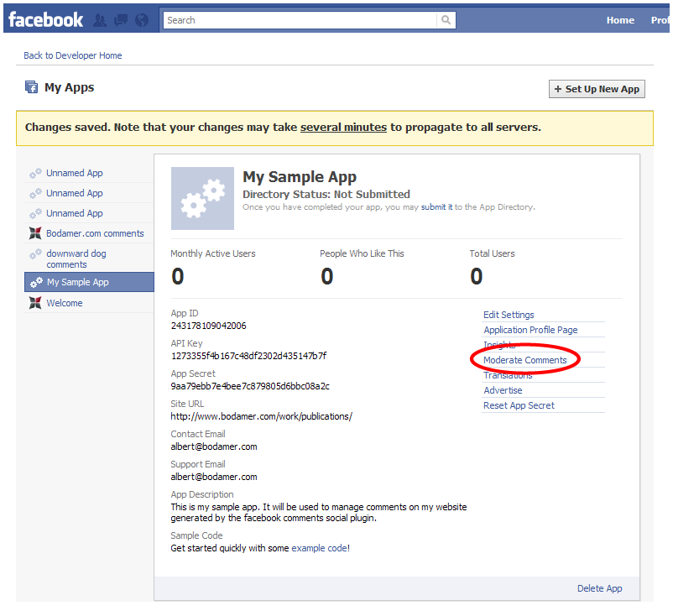The height and width of the screenshot is (616, 673).
Task: Open Edit Settings
Action: 509,315
